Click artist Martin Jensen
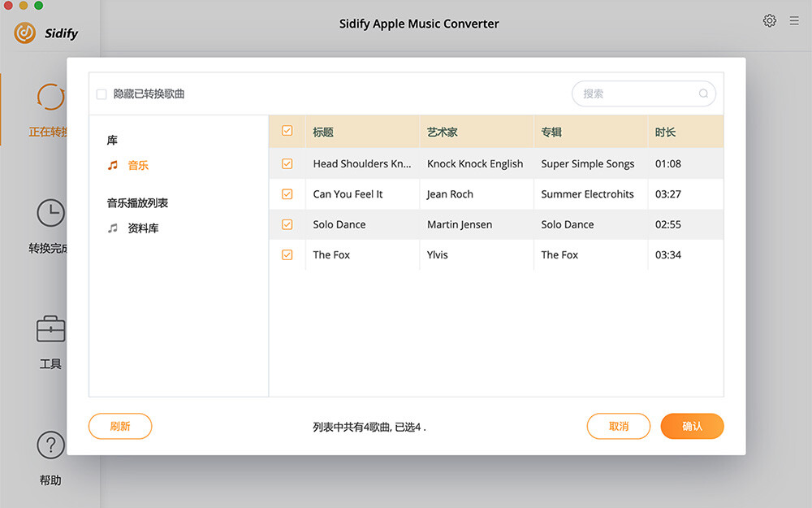The image size is (812, 508). tap(460, 224)
